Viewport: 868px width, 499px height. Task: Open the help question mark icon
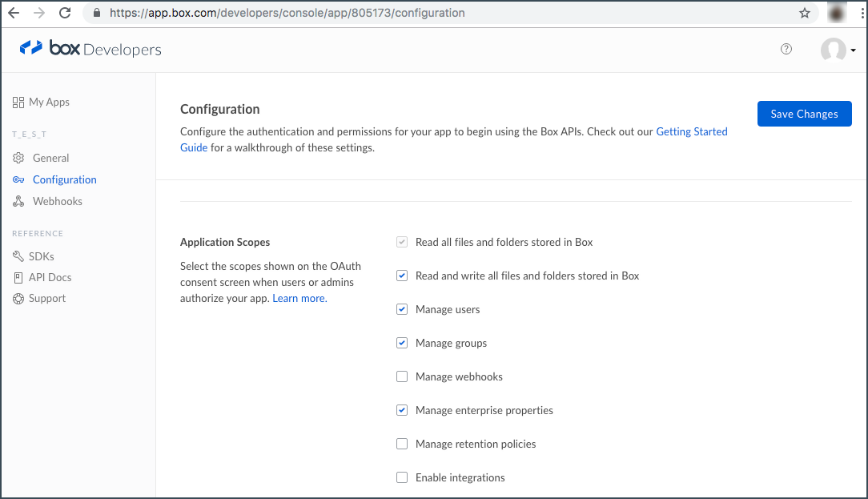pyautogui.click(x=786, y=49)
